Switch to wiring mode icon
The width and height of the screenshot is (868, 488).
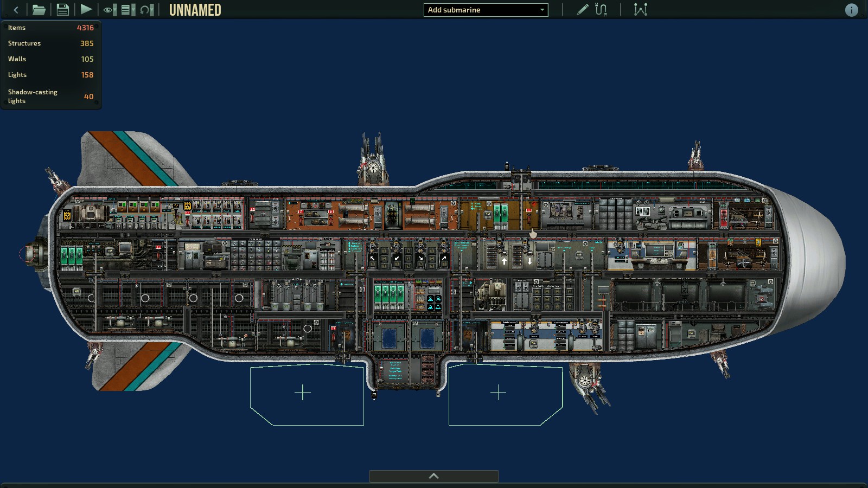601,9
